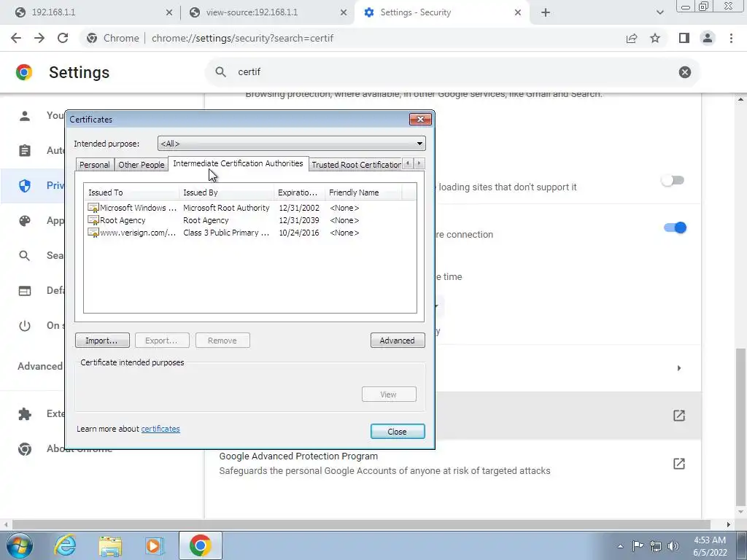The image size is (747, 560).
Task: Switch to the Other People tab
Action: pos(141,165)
